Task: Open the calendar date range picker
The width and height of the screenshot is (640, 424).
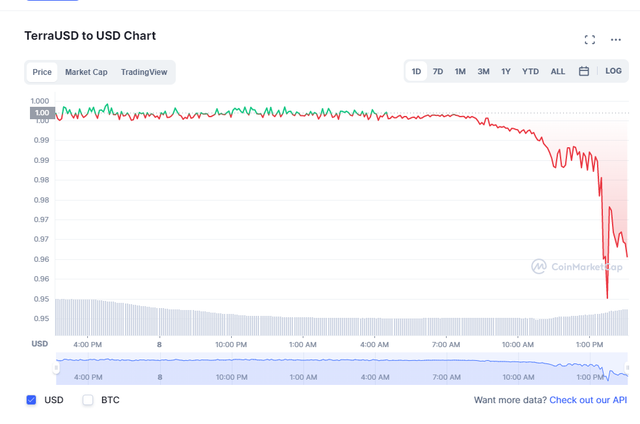Action: tap(584, 72)
